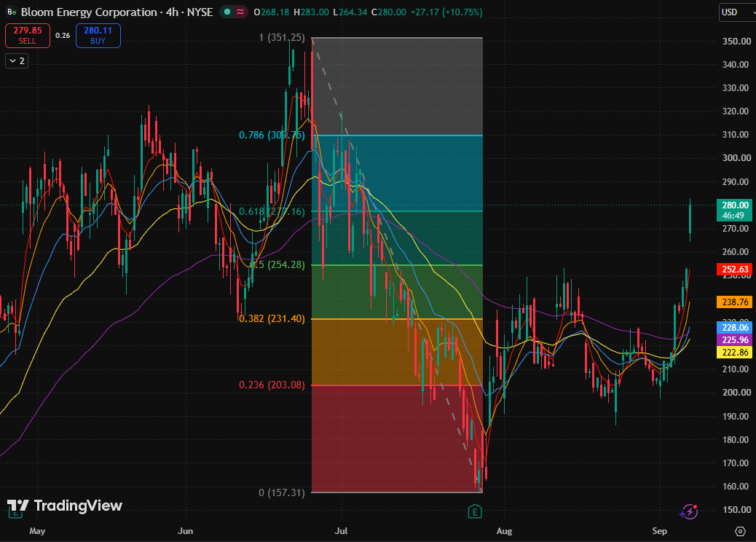Click the SELL 279.85 button
756x542 pixels.
pos(28,36)
